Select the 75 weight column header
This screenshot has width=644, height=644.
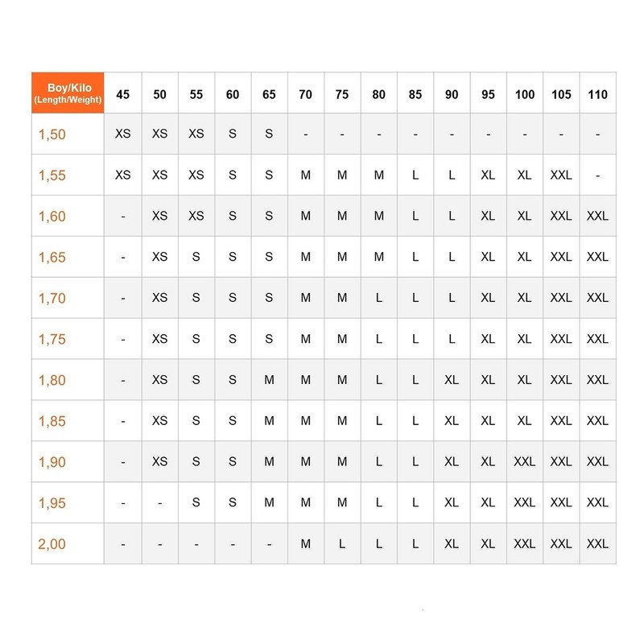[342, 94]
